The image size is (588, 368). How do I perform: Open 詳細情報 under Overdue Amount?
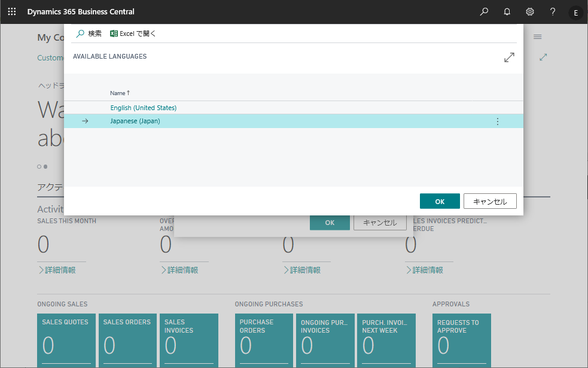(179, 270)
